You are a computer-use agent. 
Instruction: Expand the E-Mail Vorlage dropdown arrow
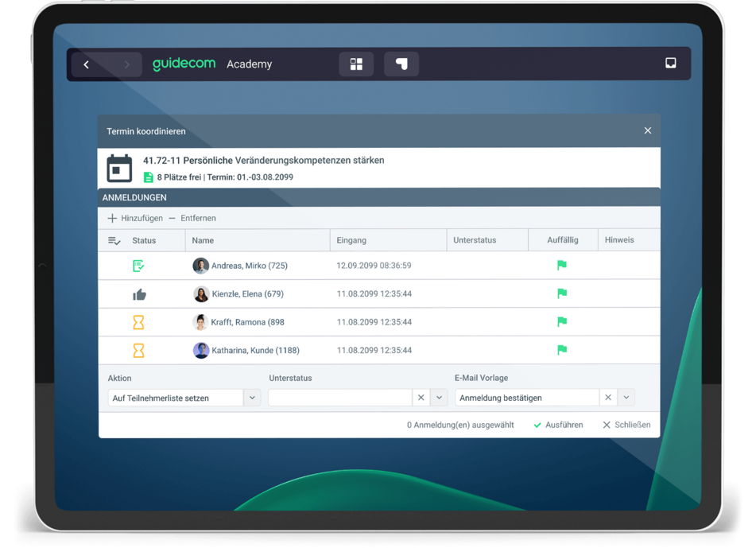626,398
